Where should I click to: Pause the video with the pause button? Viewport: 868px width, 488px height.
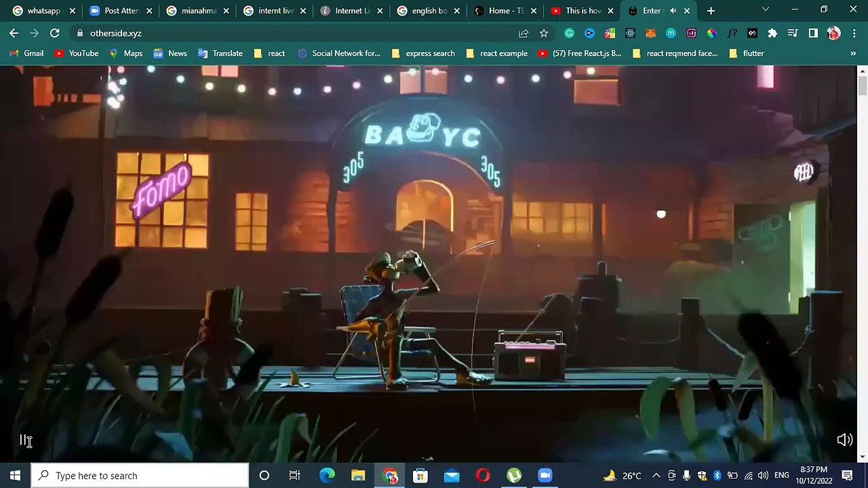click(24, 441)
